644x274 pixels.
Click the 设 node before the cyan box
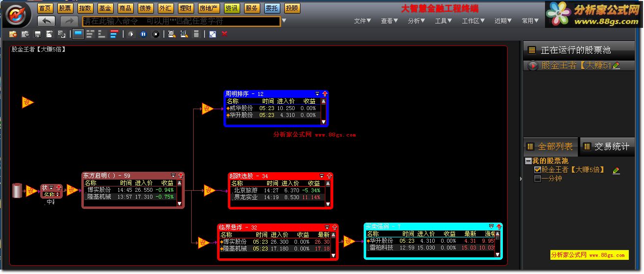point(348,241)
